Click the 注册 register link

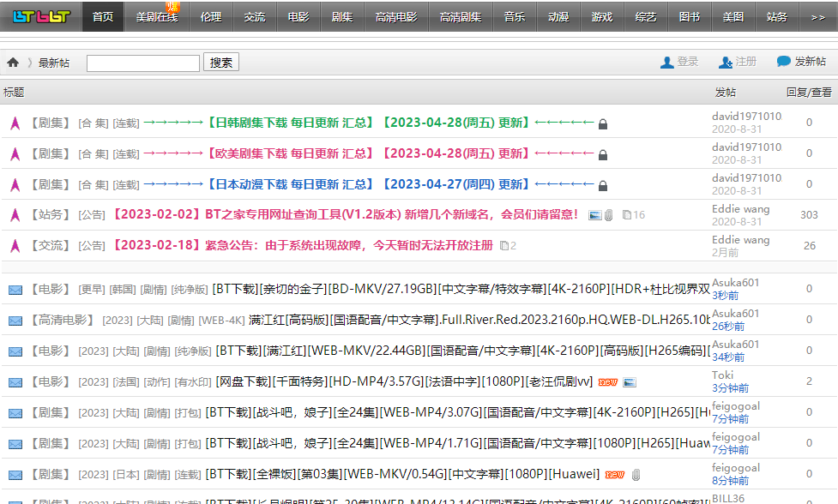coord(746,62)
